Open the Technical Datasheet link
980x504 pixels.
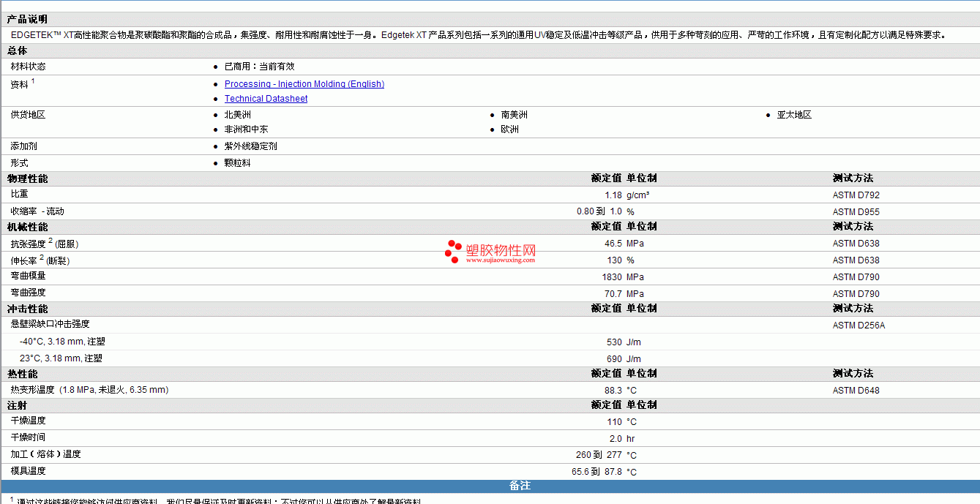[x=266, y=99]
